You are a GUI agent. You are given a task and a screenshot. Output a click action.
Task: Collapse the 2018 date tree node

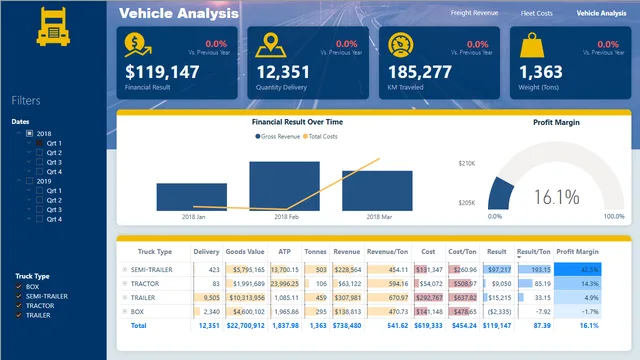point(19,133)
